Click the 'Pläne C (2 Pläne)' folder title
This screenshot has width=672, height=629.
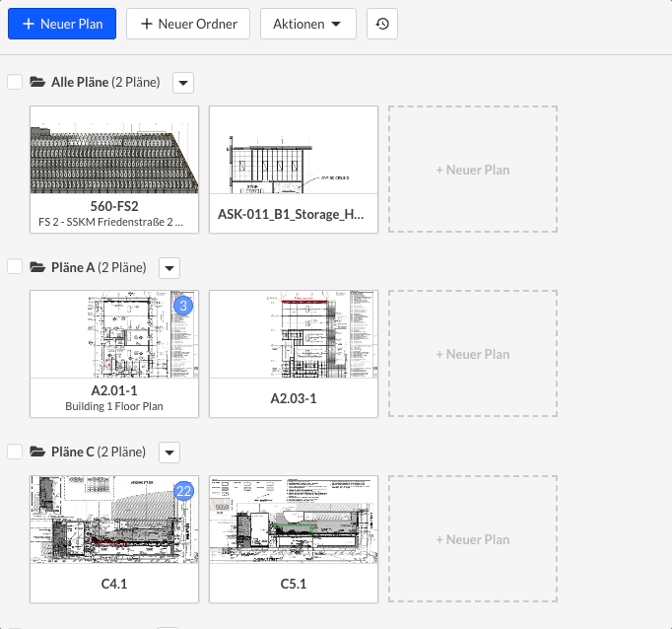pyautogui.click(x=99, y=452)
